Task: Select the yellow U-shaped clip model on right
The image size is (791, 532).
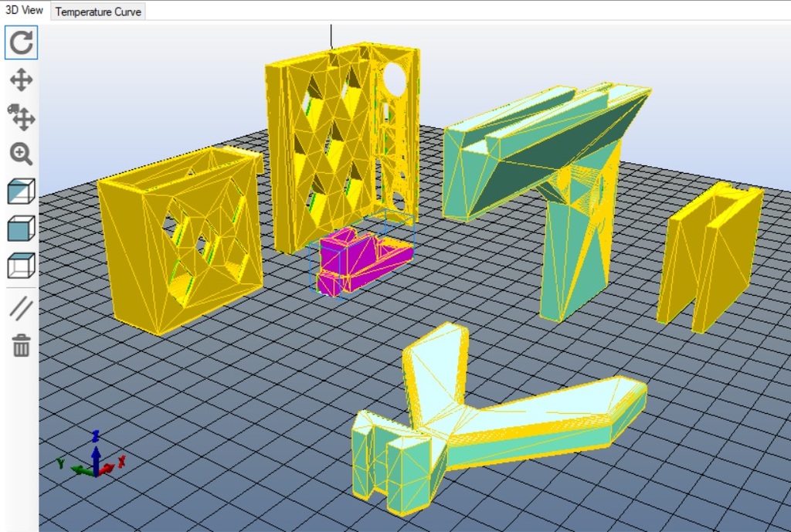Action: [x=711, y=257]
